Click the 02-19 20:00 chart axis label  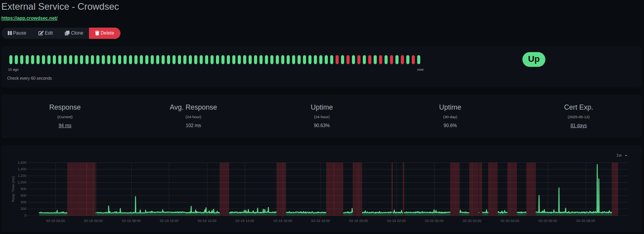359,221
